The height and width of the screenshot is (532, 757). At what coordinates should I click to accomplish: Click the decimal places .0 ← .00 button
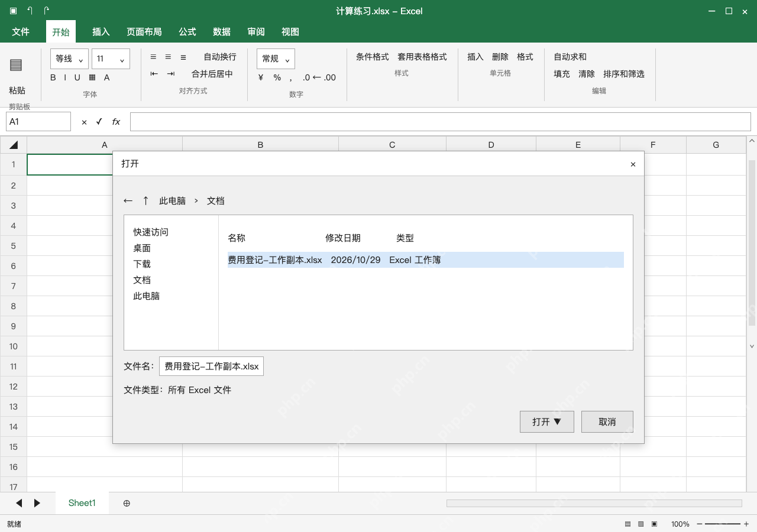pos(319,77)
